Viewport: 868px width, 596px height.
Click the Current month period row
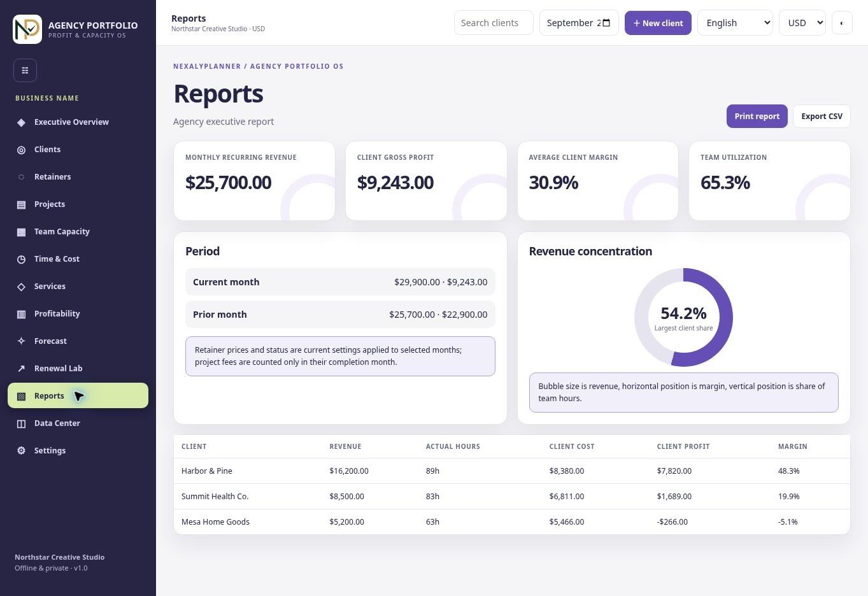(340, 282)
